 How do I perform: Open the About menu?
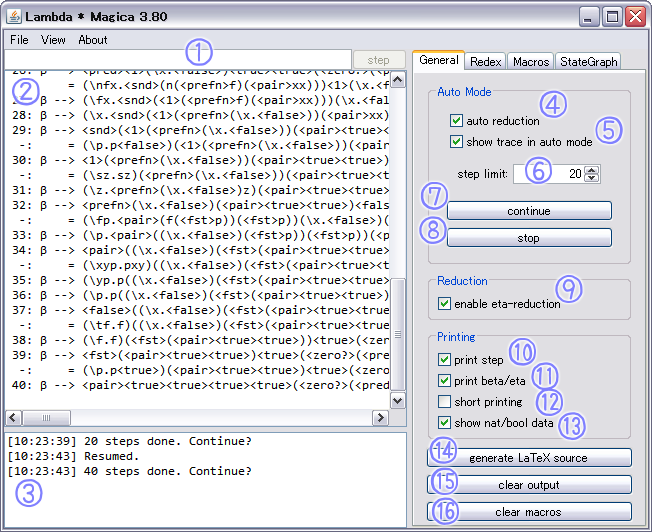point(93,40)
